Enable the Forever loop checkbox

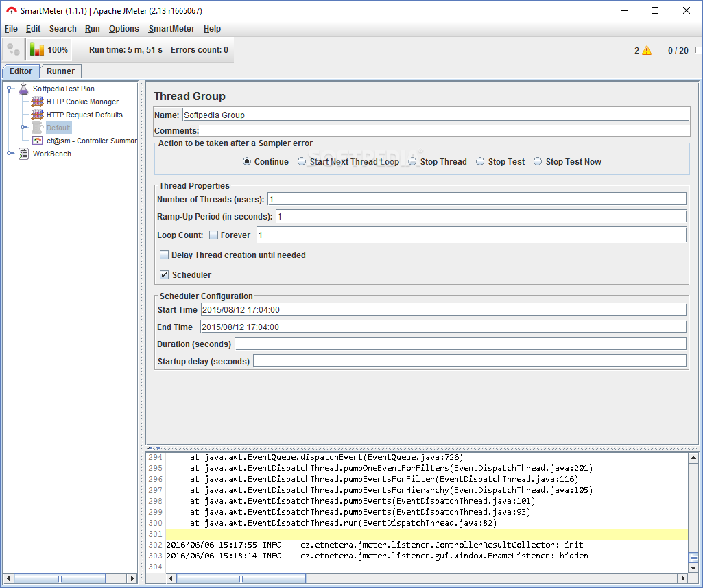coord(214,235)
